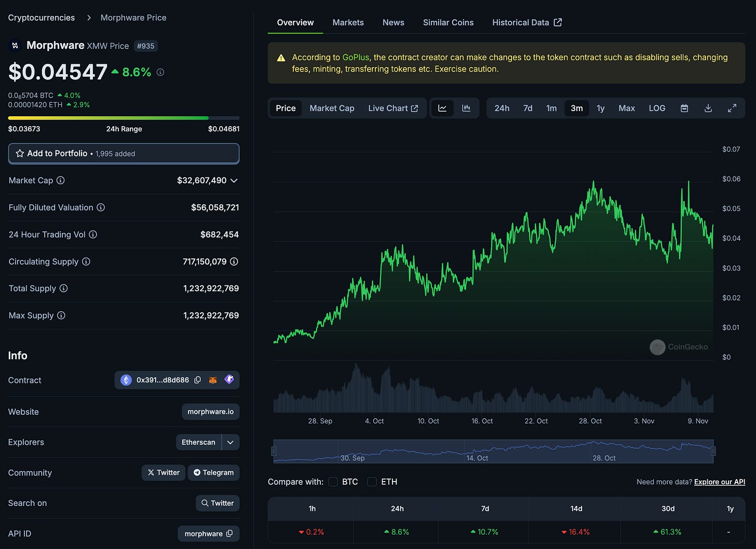The width and height of the screenshot is (756, 549).
Task: Click the 30d 61.3% change cell
Action: click(668, 532)
